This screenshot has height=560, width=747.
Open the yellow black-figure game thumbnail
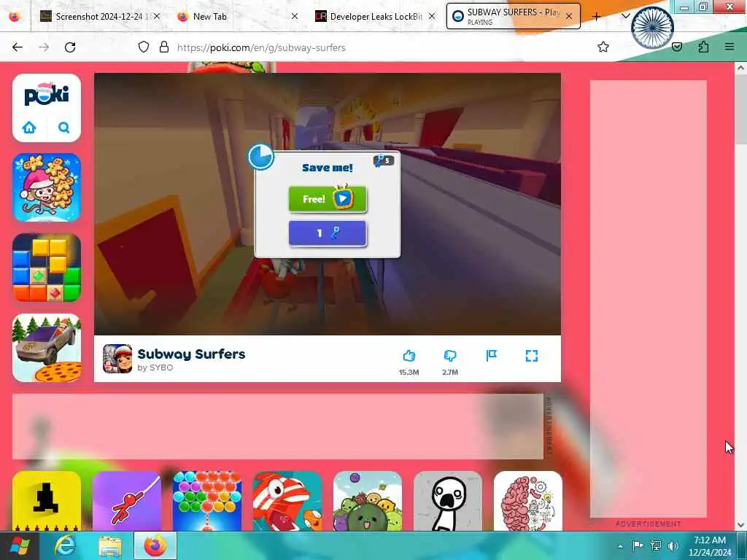point(47,501)
